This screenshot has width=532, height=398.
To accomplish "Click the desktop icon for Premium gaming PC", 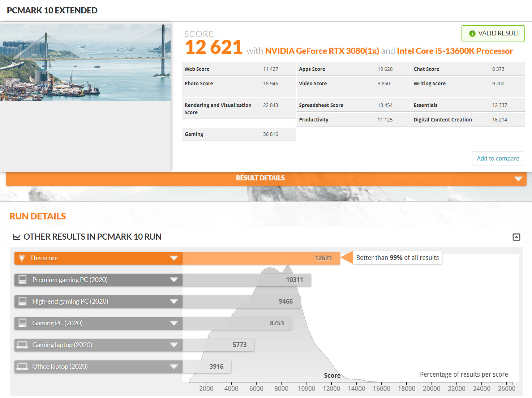I will pyautogui.click(x=22, y=280).
